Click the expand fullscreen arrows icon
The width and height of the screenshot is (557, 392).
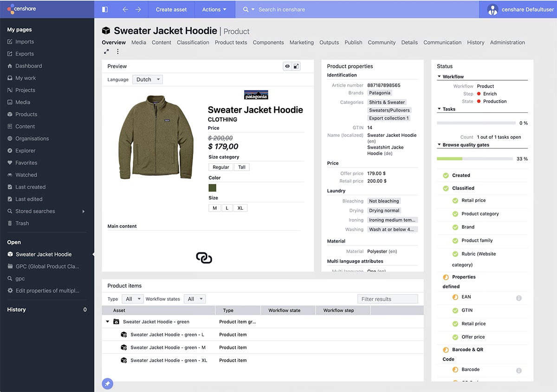[x=106, y=52]
